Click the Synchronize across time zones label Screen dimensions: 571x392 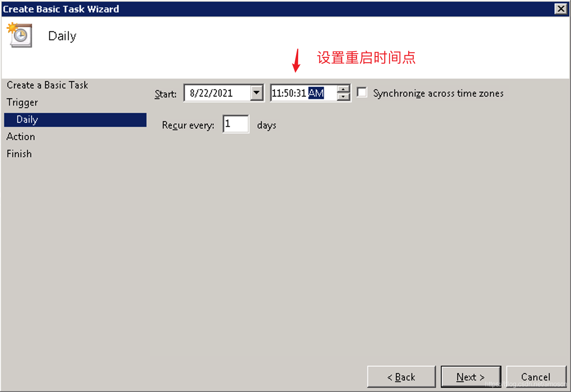point(438,93)
